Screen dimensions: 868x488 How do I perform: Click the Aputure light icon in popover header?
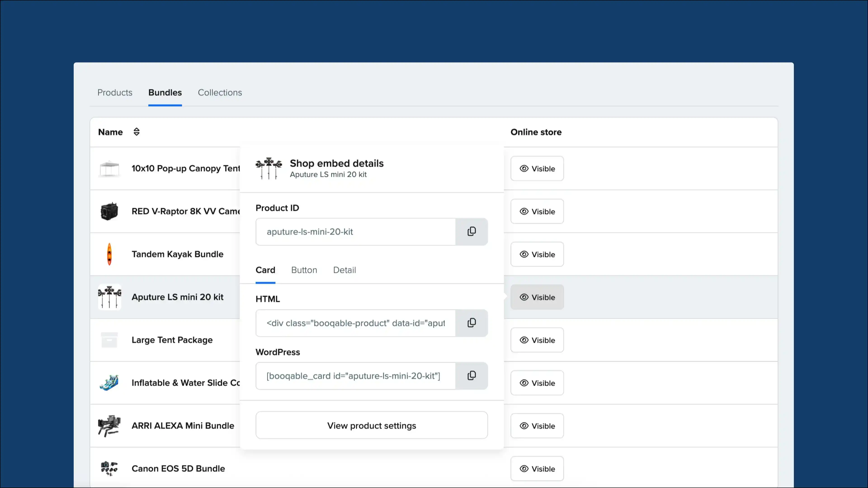click(269, 168)
